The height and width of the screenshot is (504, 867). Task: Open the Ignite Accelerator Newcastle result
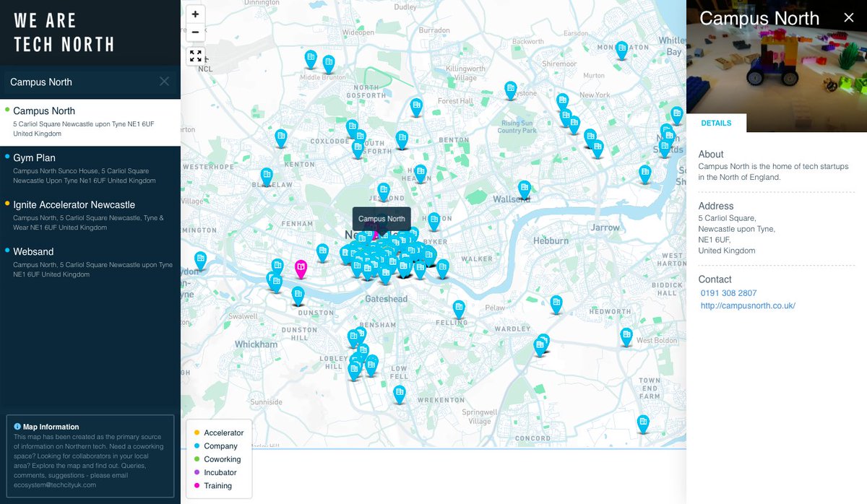[90, 216]
